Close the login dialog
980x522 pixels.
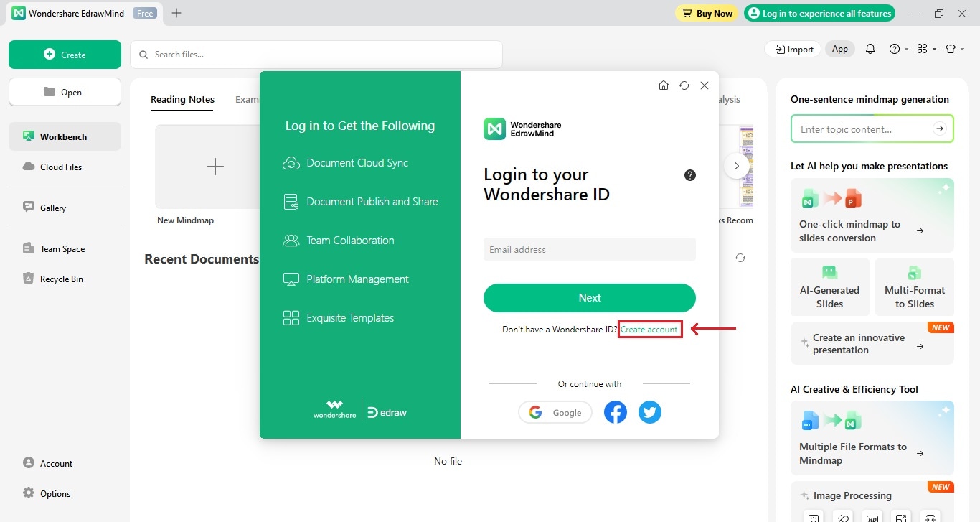[705, 85]
